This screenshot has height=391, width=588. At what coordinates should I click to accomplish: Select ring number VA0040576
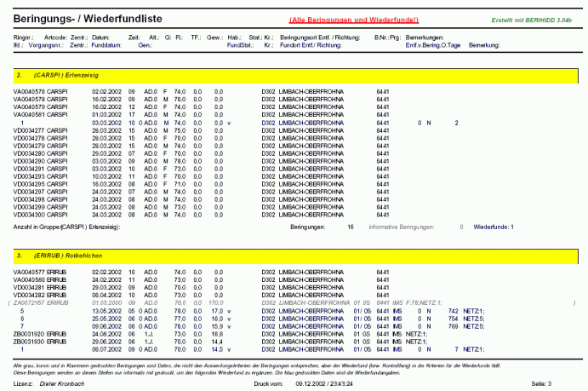(x=29, y=91)
